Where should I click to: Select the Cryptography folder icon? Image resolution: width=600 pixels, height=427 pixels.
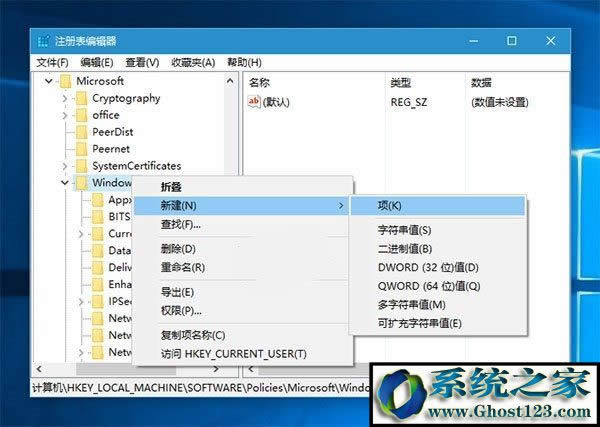click(81, 98)
